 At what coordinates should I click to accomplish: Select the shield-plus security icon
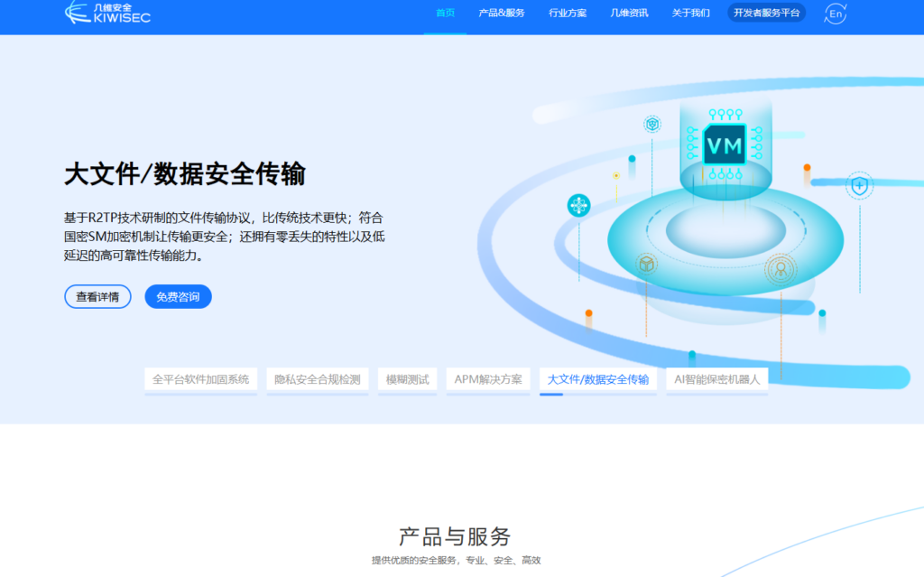858,184
